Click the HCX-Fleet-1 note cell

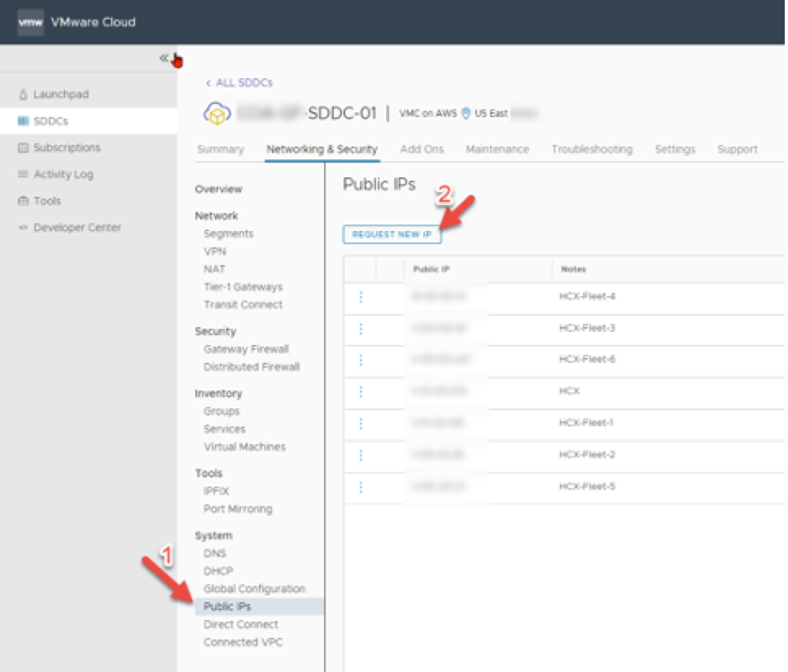click(x=586, y=423)
